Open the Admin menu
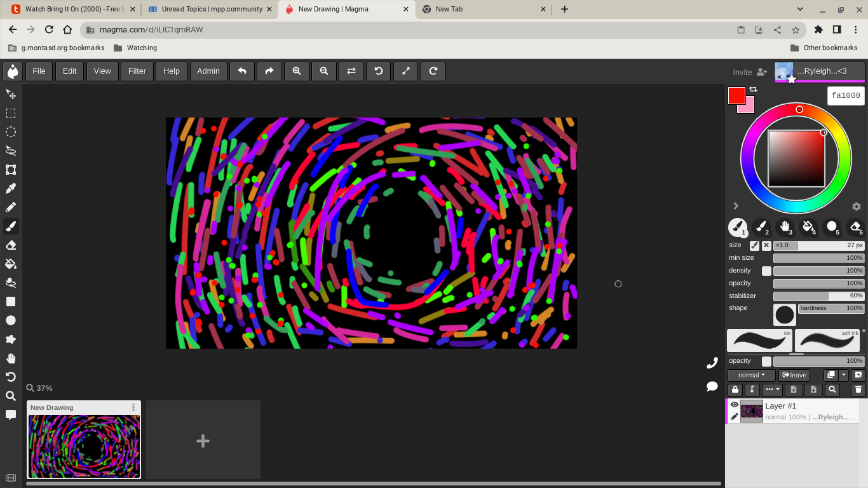868x488 pixels. (208, 71)
